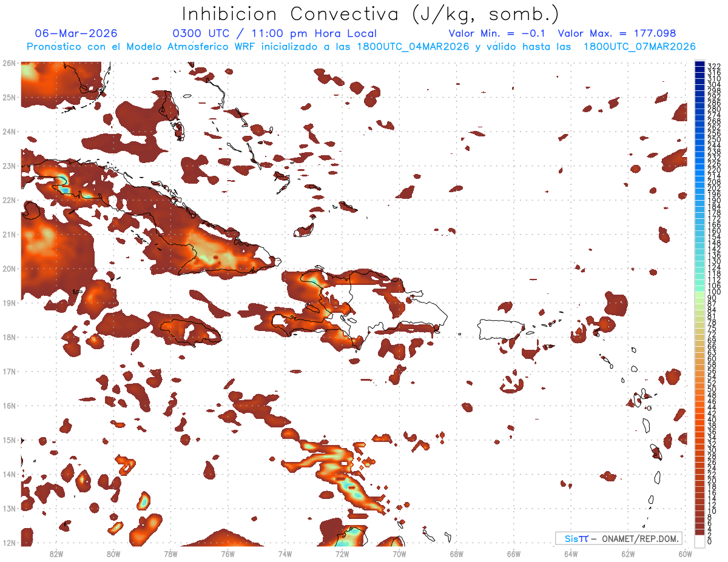Click the dark blue 322 colorbar swatch
Image resolution: width=728 pixels, height=562 pixels.
click(x=700, y=64)
